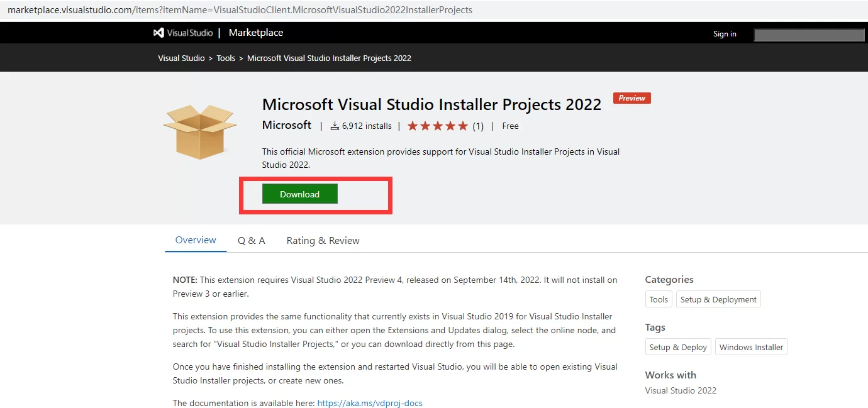This screenshot has width=868, height=408.
Task: Select the Setup & Deployment category
Action: 718,299
